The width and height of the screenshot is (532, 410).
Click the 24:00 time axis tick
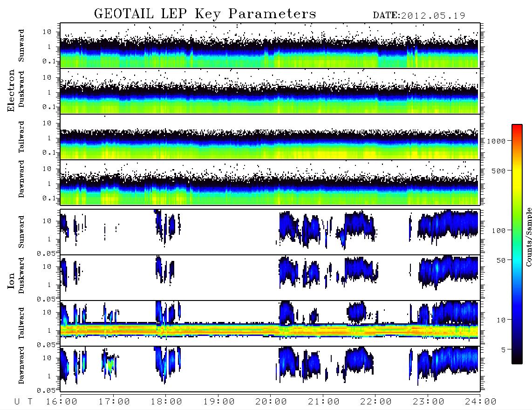point(480,402)
